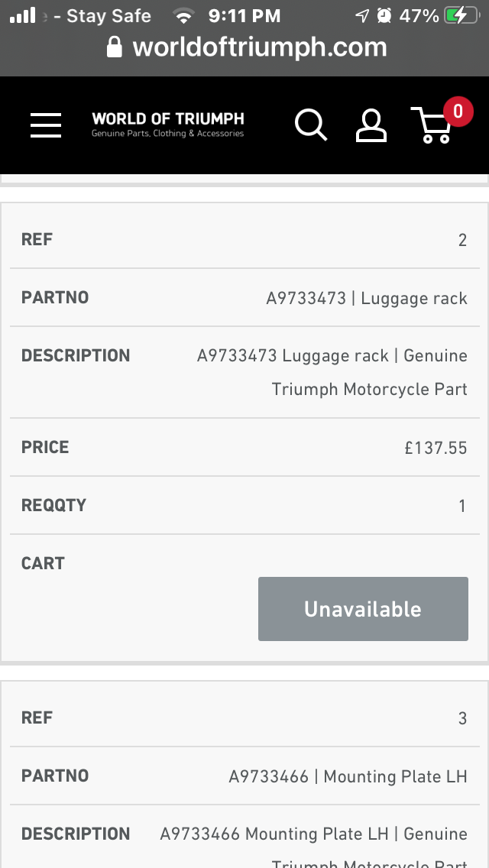489x868 pixels.
Task: Tap the padlock icon in address bar
Action: click(115, 48)
